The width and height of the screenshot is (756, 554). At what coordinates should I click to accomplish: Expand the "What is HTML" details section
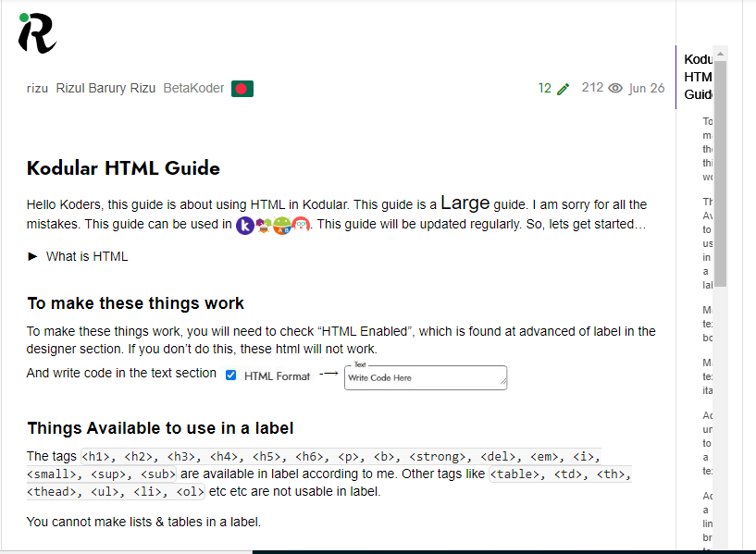(x=78, y=256)
